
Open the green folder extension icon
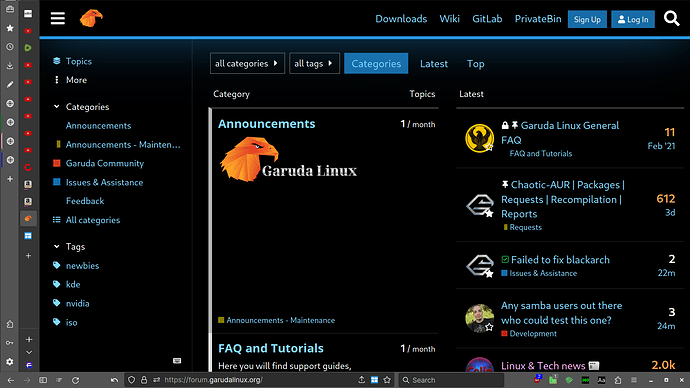click(x=553, y=380)
